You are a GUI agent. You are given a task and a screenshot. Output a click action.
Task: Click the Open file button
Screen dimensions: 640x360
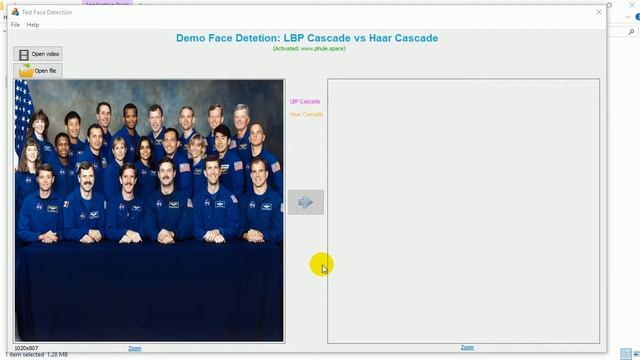tap(38, 71)
